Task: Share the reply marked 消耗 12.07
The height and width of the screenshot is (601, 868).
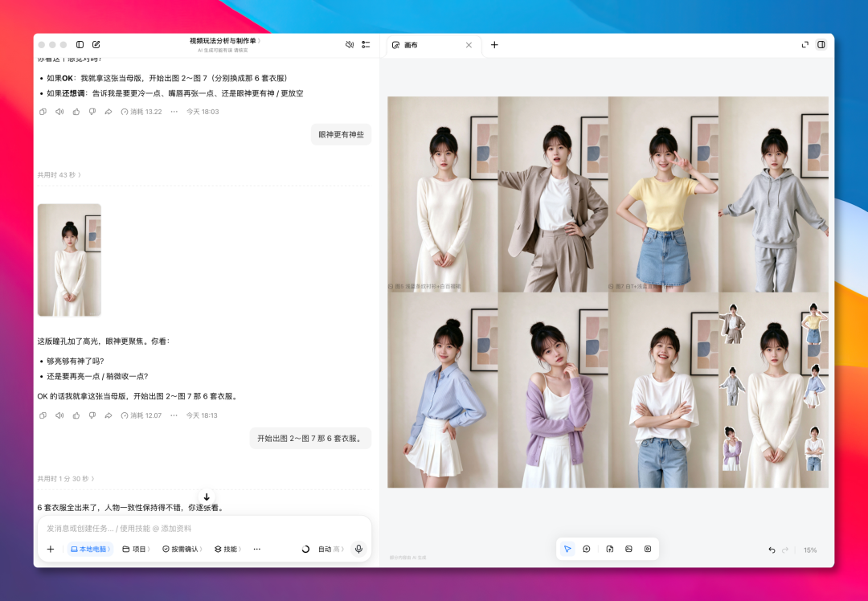Action: (108, 415)
